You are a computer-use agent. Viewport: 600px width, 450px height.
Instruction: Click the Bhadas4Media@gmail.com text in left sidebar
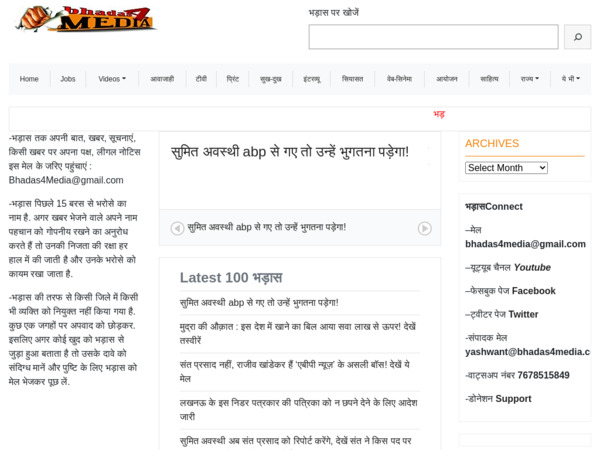pos(66,180)
